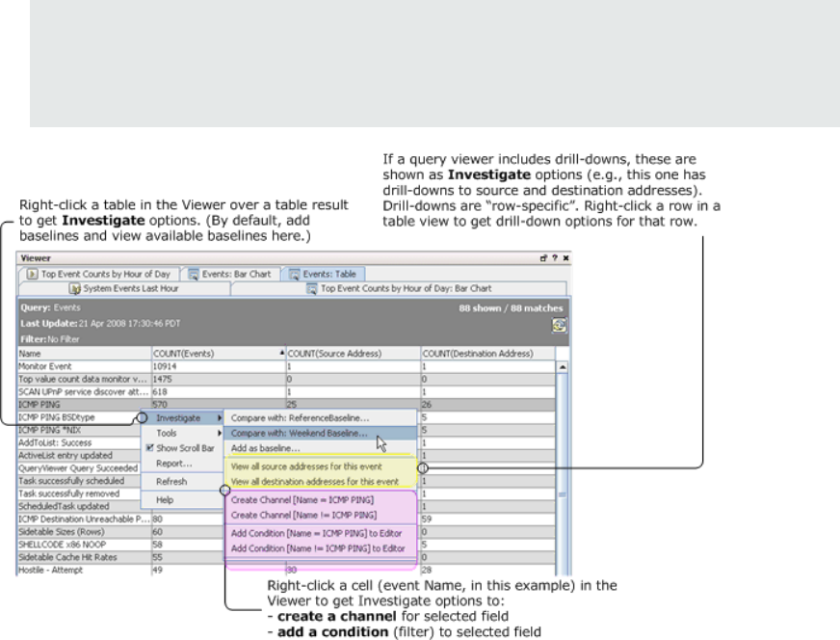840x640 pixels.
Task: Select the Events: Table tab
Action: click(324, 274)
